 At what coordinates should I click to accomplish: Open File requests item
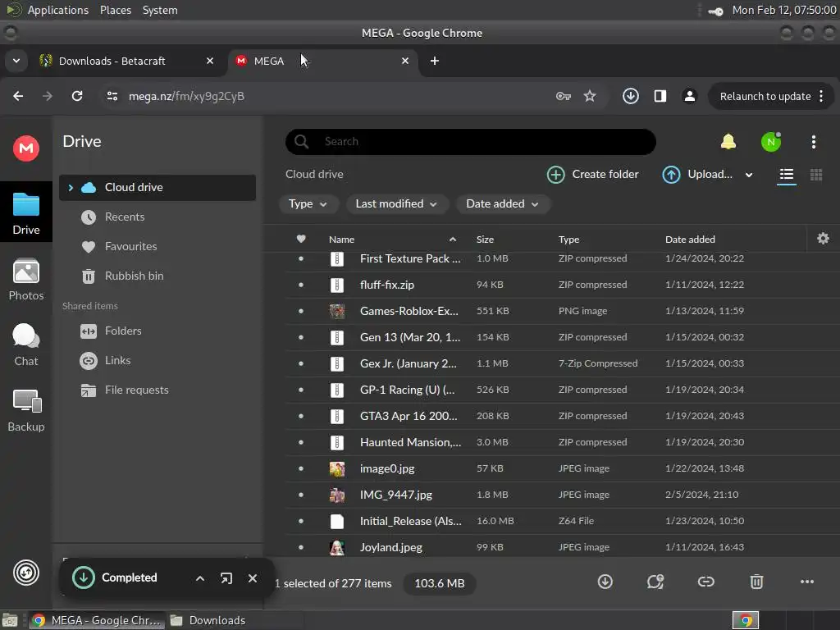coord(157,390)
